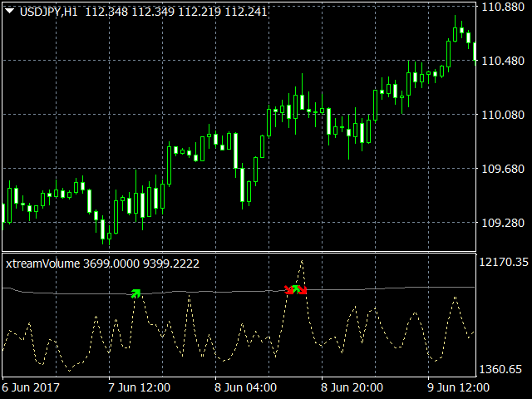Select the right red arrow in the xtreamVolume window

pos(303,290)
